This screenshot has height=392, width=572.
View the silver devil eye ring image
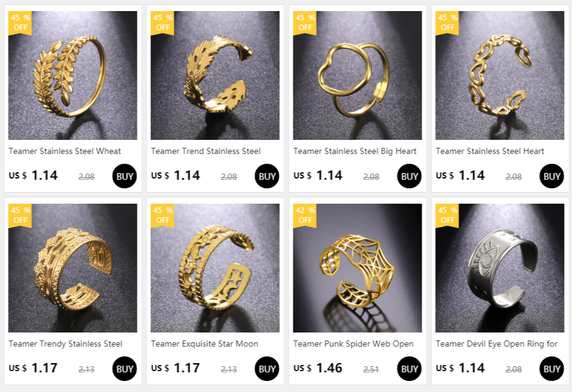(x=500, y=268)
